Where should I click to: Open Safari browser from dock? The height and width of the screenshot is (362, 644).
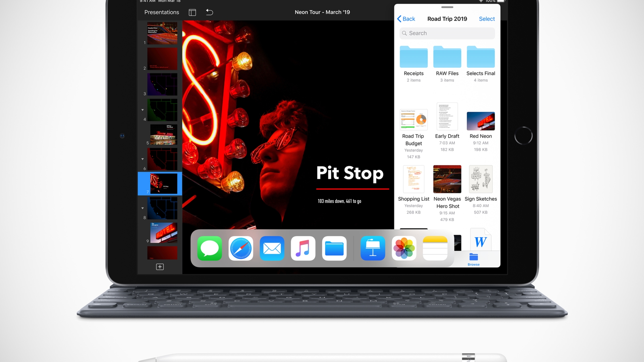[240, 248]
